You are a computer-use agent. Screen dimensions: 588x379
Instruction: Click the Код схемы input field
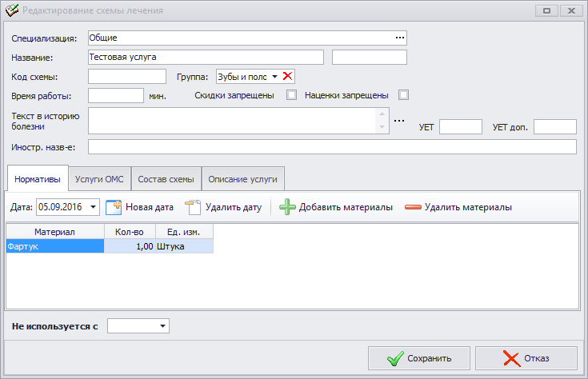click(x=127, y=77)
